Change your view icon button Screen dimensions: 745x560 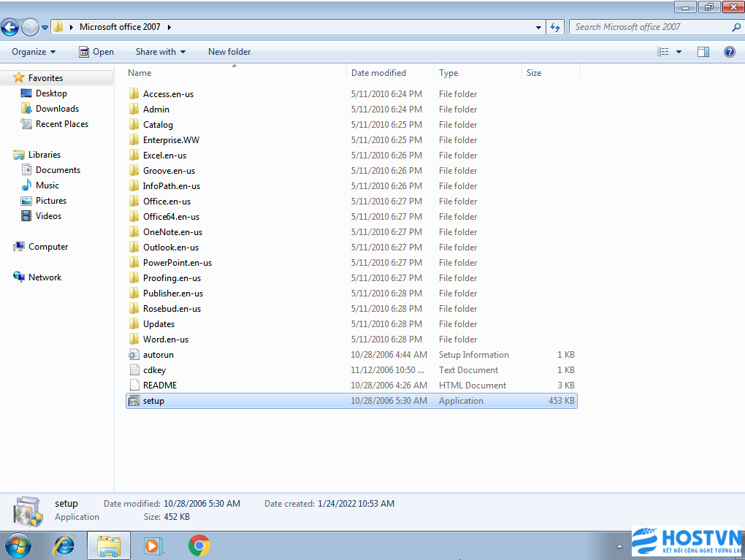(x=662, y=52)
